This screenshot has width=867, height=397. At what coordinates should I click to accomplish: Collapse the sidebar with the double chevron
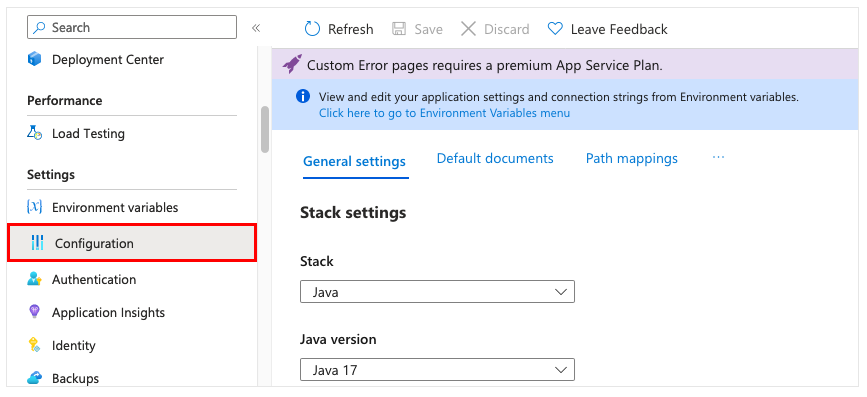255,28
